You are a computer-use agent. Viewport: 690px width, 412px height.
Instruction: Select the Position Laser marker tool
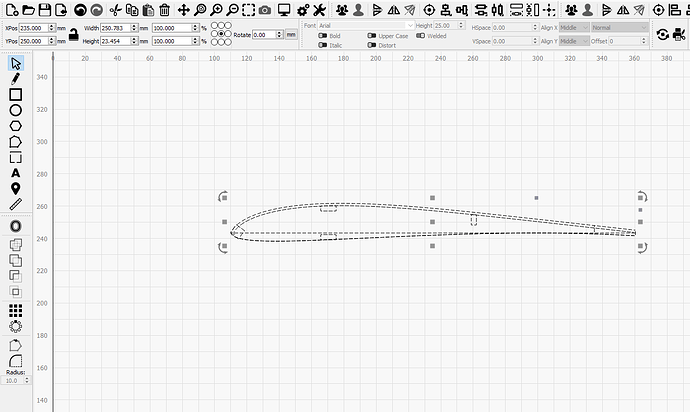15,188
